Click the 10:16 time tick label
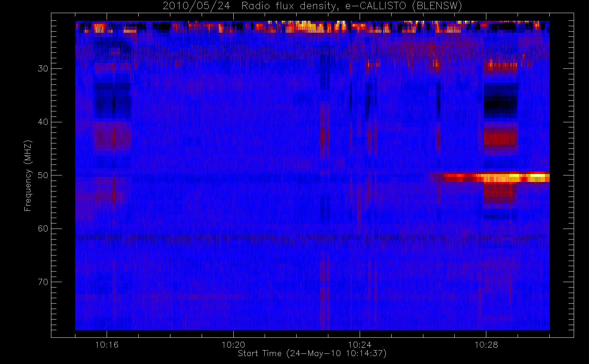 107,345
